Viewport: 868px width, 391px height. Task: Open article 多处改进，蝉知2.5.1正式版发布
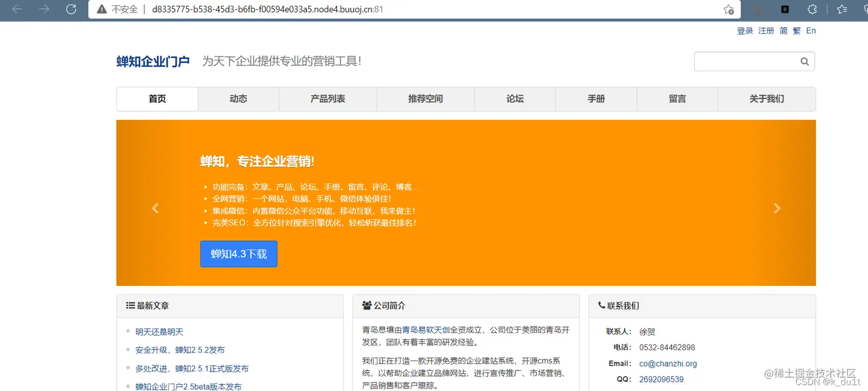point(192,369)
